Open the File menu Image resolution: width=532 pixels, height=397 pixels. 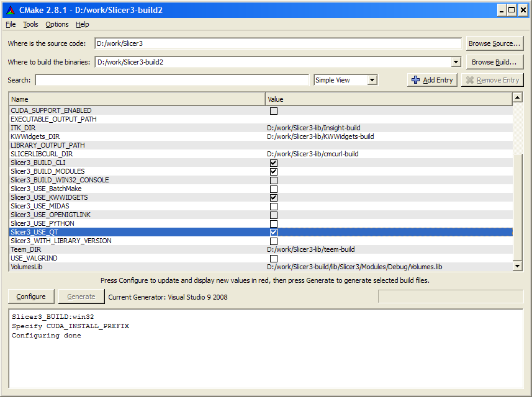[x=11, y=24]
